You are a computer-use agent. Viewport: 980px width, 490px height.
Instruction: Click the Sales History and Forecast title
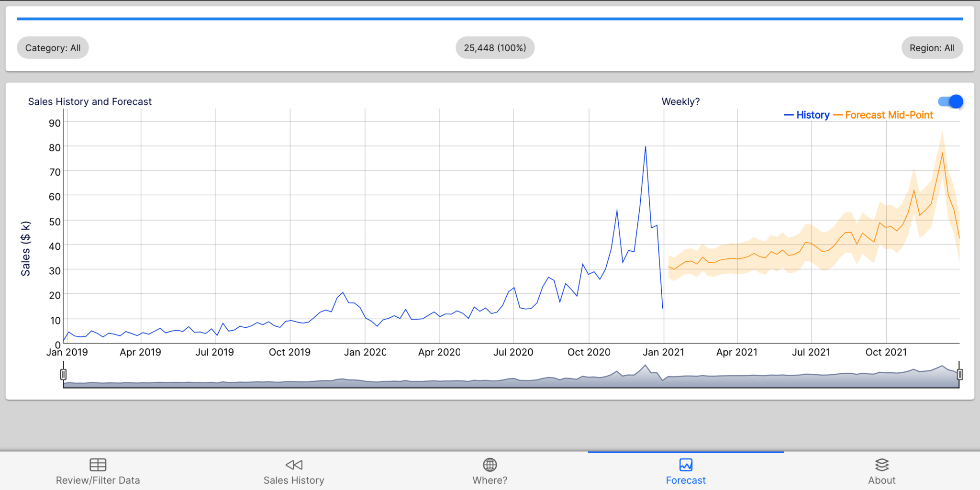(89, 101)
